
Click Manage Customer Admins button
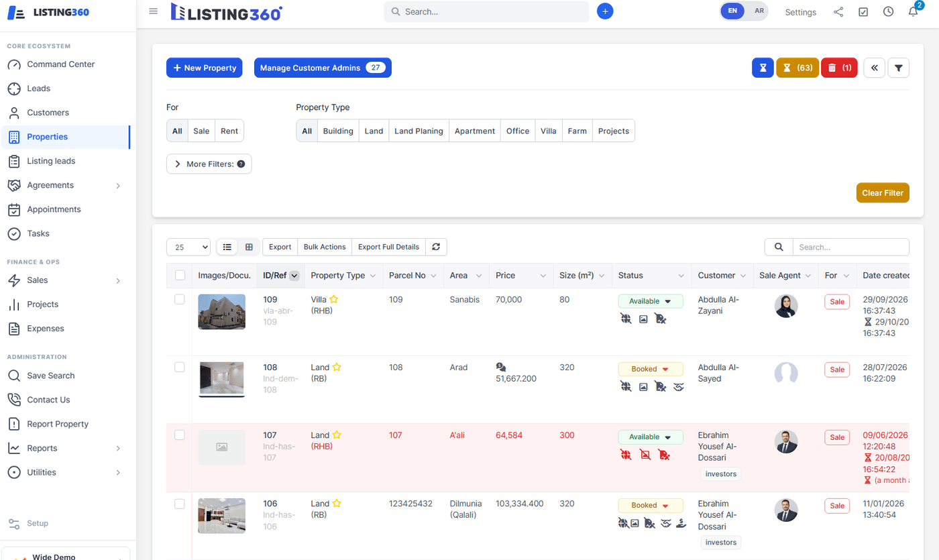coord(323,68)
